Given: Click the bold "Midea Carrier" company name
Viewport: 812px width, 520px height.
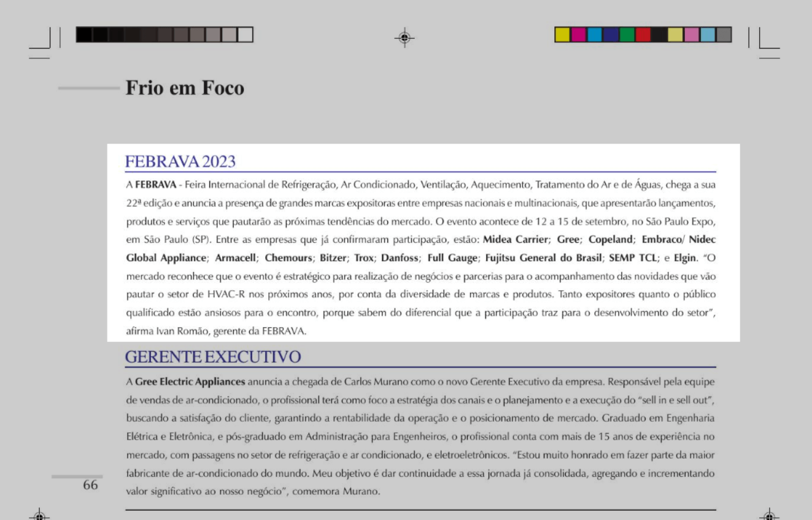Looking at the screenshot, I should point(515,240).
